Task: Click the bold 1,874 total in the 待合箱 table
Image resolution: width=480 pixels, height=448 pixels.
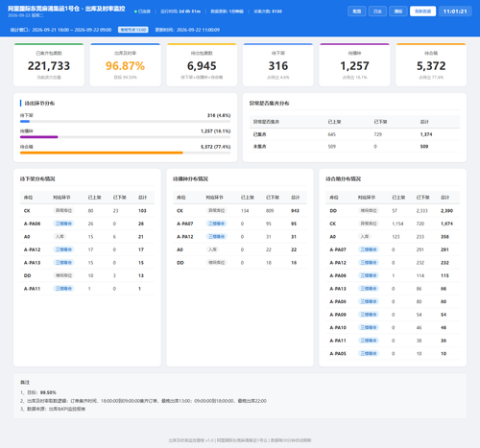Action: click(x=446, y=224)
